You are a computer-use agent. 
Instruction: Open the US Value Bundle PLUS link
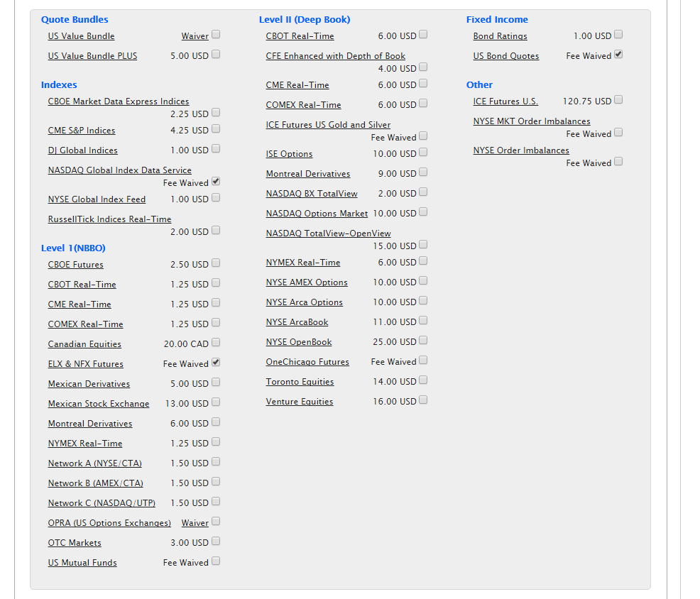92,56
